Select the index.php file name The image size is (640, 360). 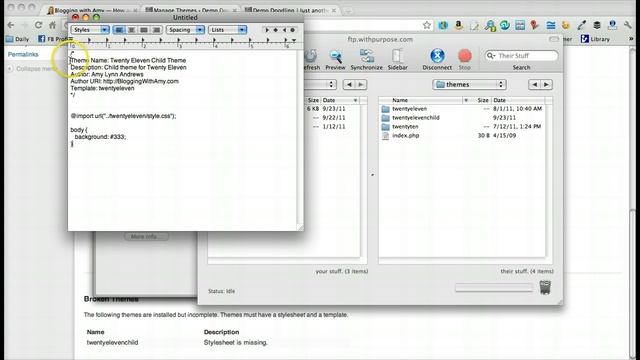click(405, 136)
